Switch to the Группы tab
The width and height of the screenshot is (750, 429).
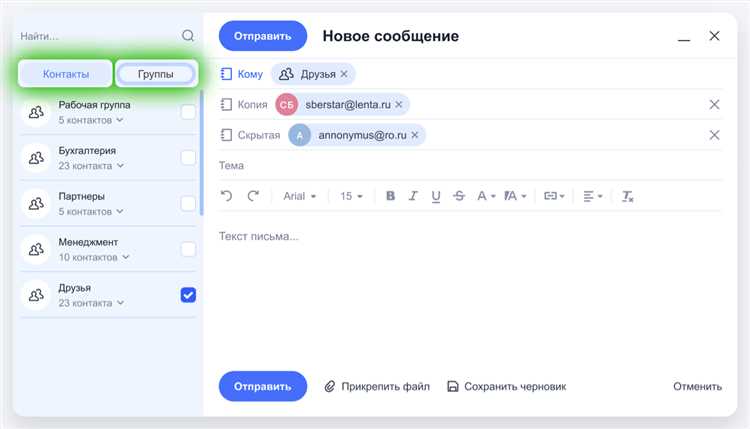point(155,74)
